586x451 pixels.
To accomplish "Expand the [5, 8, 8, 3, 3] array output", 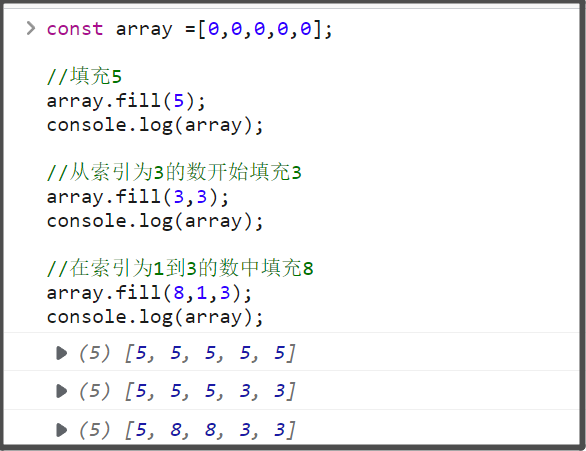I will [x=61, y=430].
